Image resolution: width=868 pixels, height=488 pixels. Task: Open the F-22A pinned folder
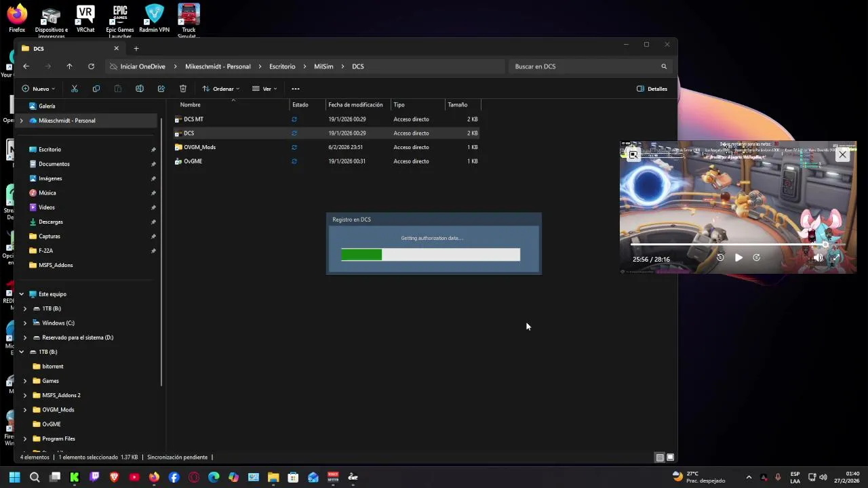point(45,251)
